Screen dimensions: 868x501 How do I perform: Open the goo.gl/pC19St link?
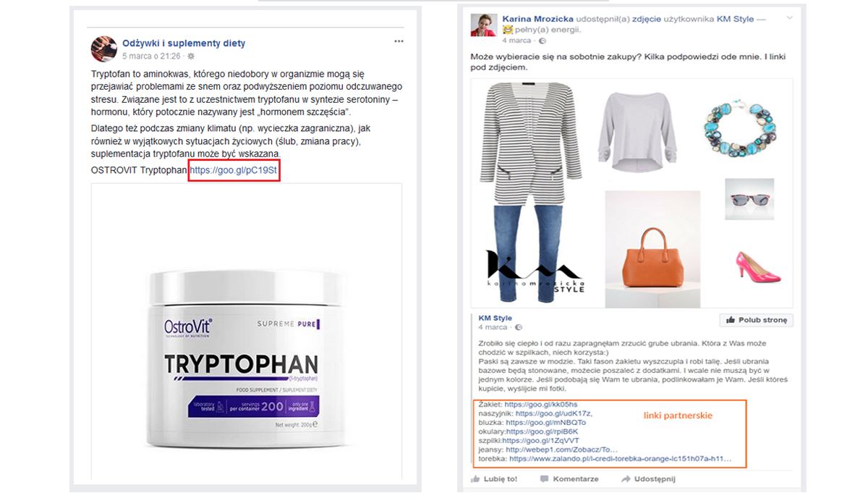[x=234, y=171]
